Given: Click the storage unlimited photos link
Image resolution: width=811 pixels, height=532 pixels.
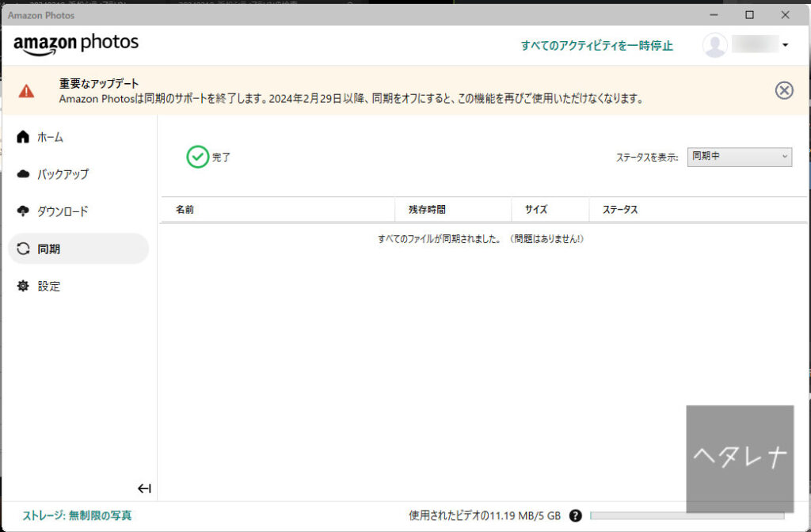Looking at the screenshot, I should pos(77,515).
